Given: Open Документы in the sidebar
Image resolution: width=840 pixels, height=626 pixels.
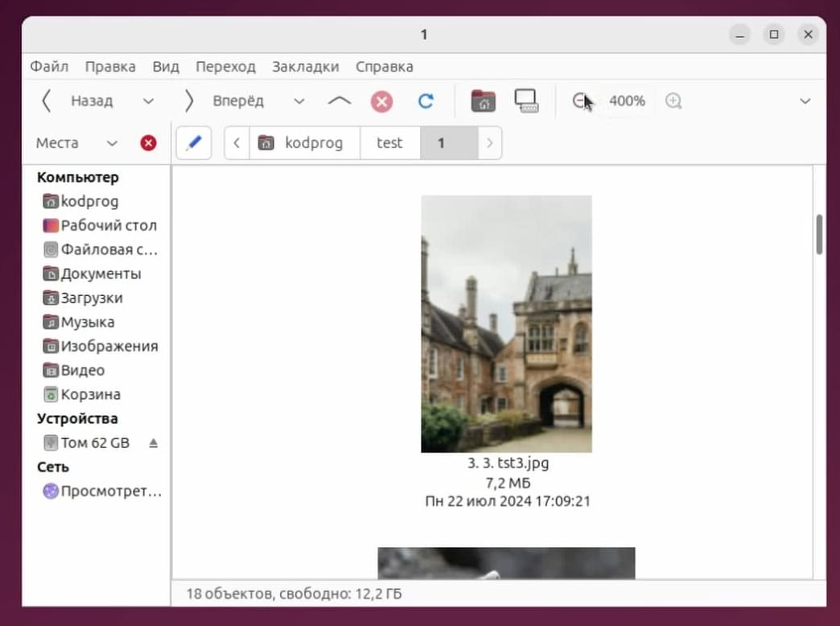Looking at the screenshot, I should 93,274.
